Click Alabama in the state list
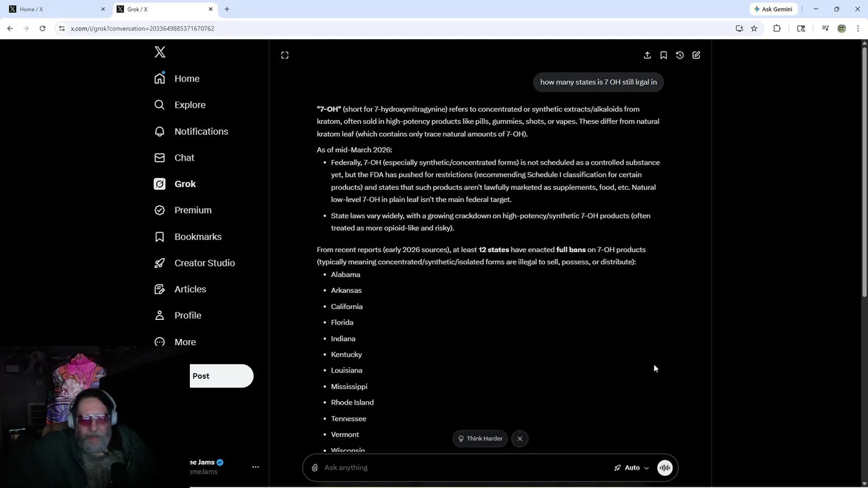868x488 pixels. [345, 274]
